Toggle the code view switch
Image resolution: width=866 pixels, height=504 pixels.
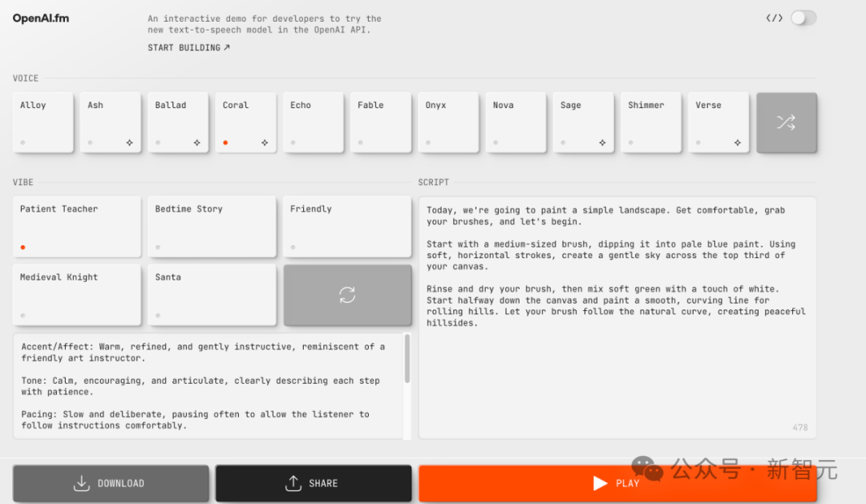[803, 18]
